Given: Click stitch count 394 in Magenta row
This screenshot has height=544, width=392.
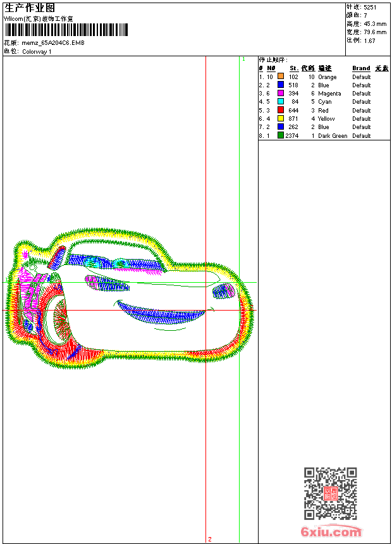Looking at the screenshot, I should coord(293,94).
